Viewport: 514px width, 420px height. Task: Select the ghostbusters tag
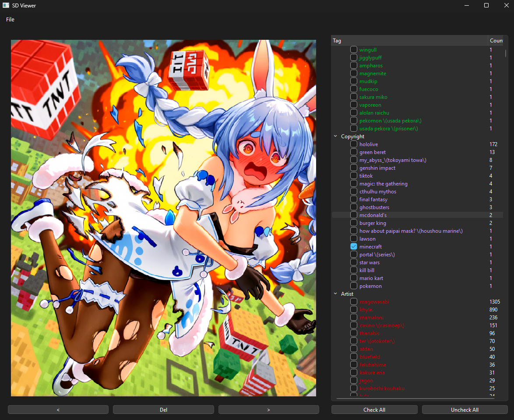(374, 207)
